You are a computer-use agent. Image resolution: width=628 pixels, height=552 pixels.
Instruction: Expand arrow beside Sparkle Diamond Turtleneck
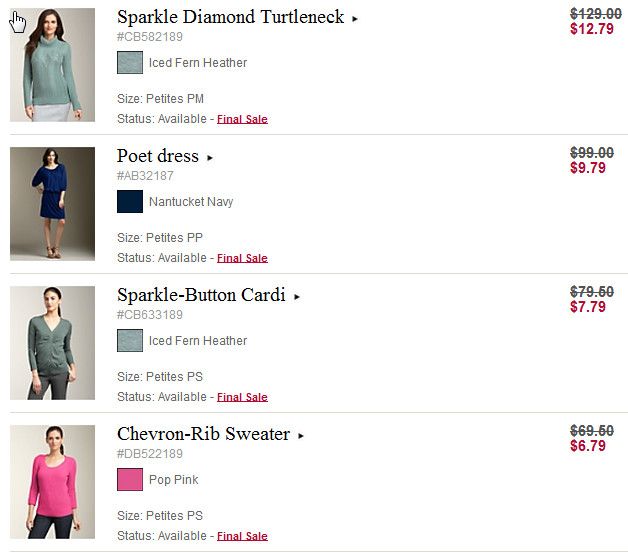point(355,19)
